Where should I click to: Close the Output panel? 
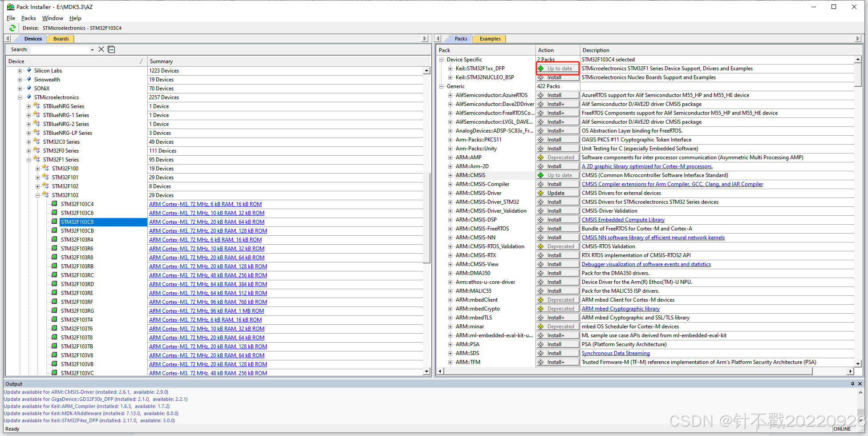[860, 384]
